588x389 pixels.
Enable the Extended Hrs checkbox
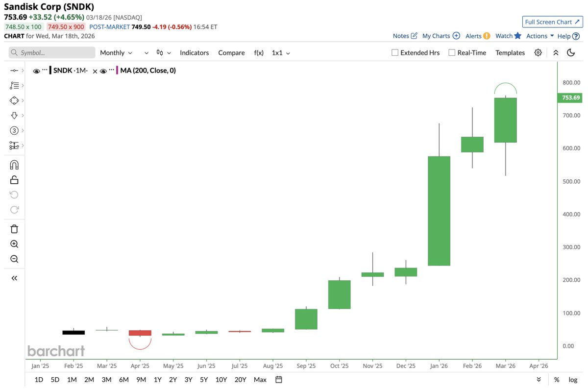(x=394, y=52)
